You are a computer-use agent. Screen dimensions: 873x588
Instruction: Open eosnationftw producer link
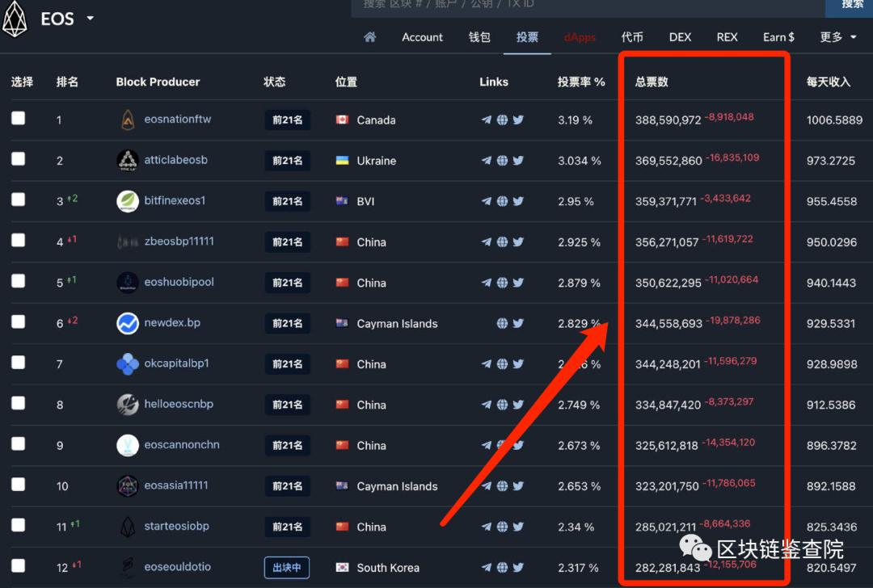(x=178, y=119)
